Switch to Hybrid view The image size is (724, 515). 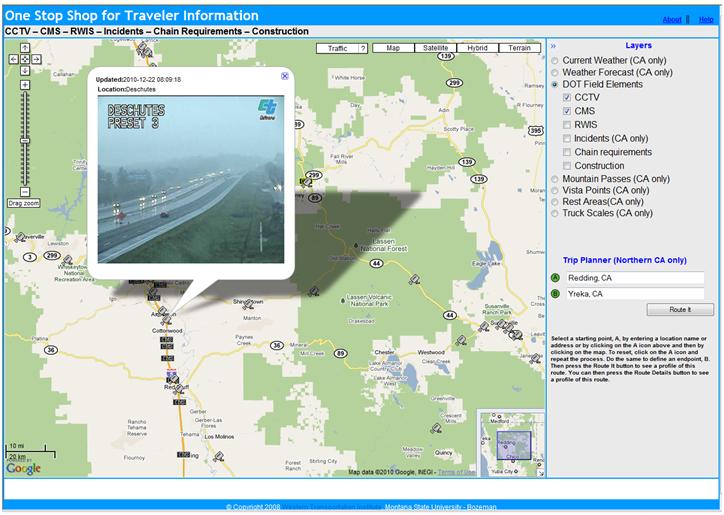pyautogui.click(x=477, y=48)
